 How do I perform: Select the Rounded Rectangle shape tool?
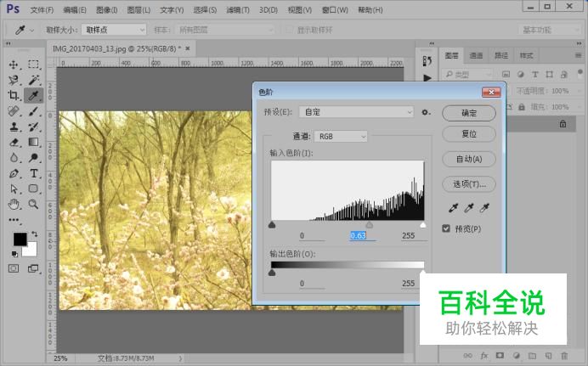tap(33, 189)
